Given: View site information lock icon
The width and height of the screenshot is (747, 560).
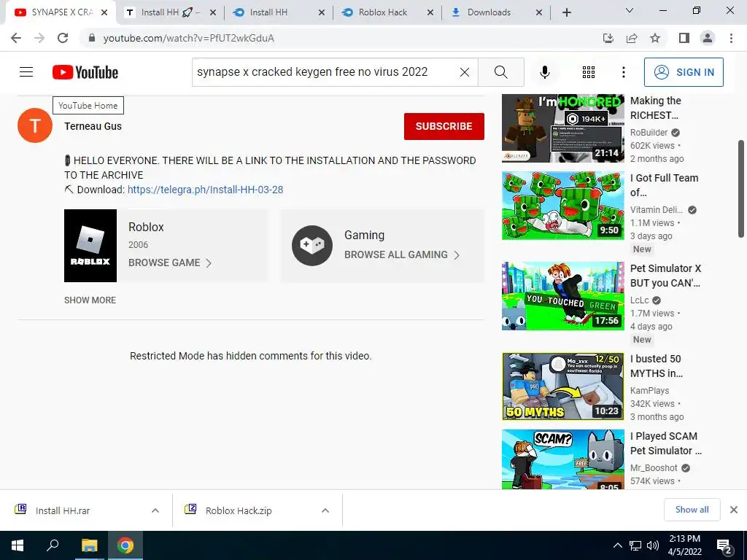Looking at the screenshot, I should coord(92,38).
